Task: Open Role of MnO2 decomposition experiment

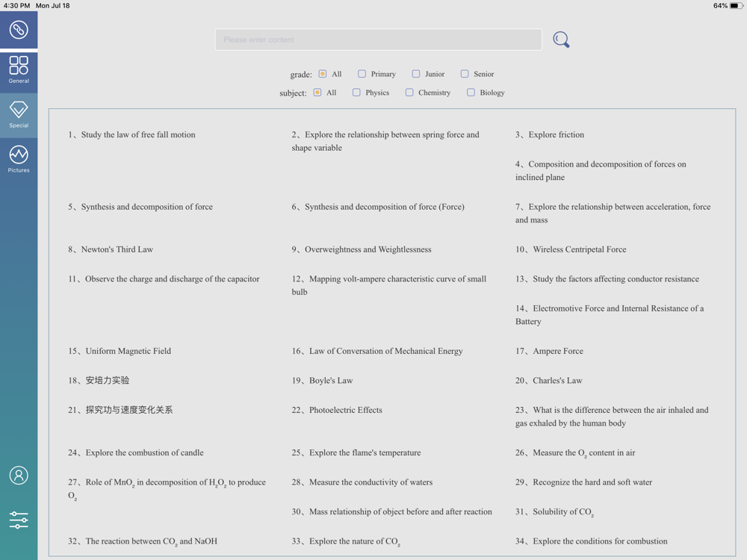Action: [167, 489]
